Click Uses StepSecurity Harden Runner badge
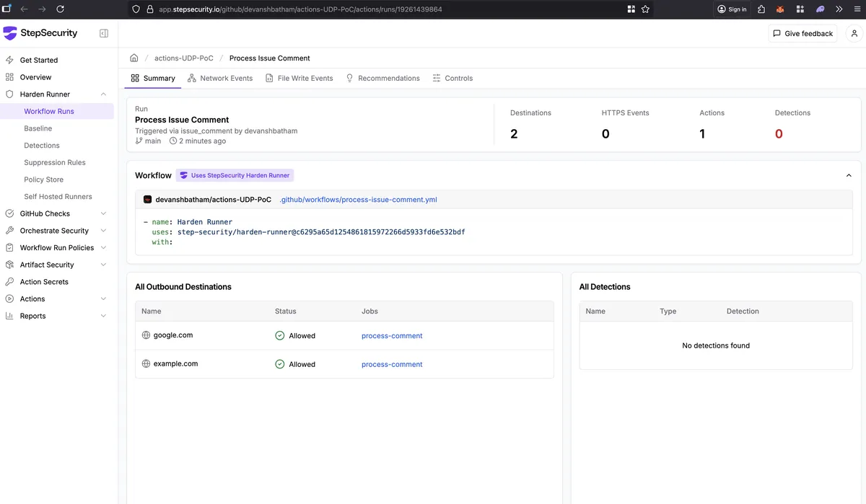This screenshot has width=866, height=504. point(235,175)
